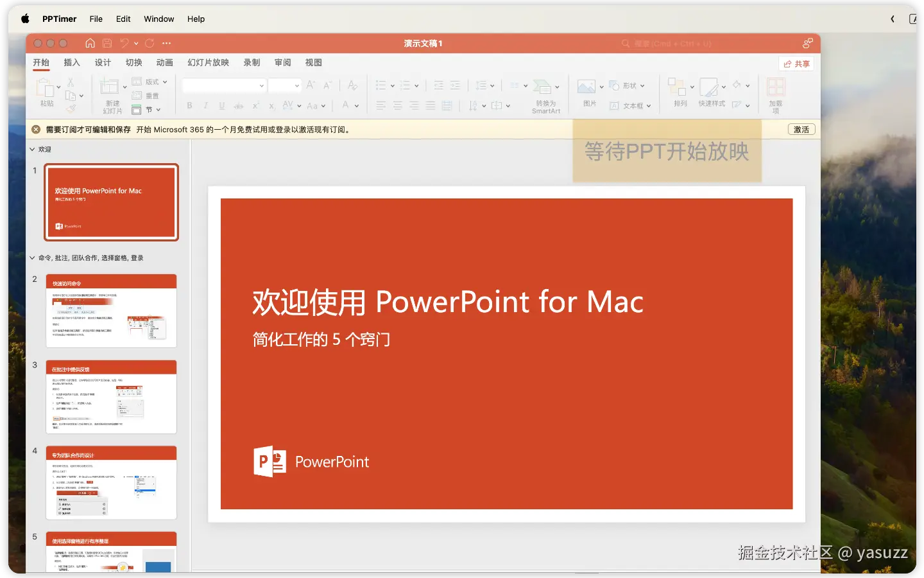Click the Home icon in the title bar
The height and width of the screenshot is (578, 924).
90,43
